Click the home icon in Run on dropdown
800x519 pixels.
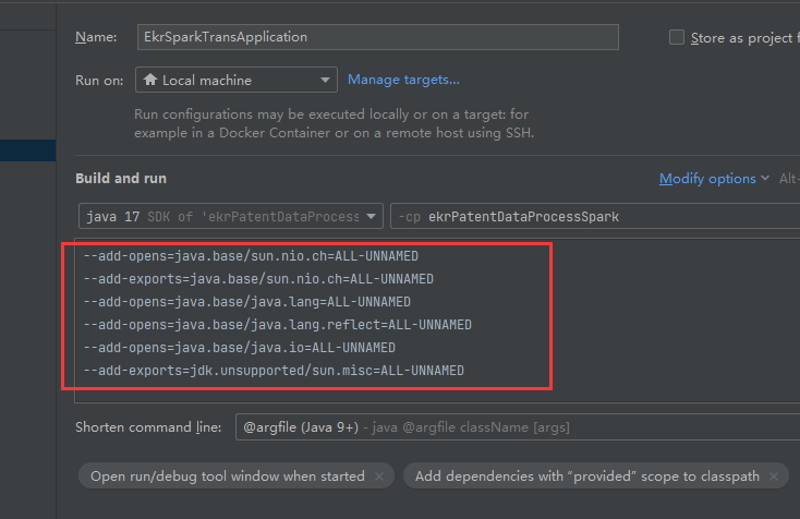150,80
